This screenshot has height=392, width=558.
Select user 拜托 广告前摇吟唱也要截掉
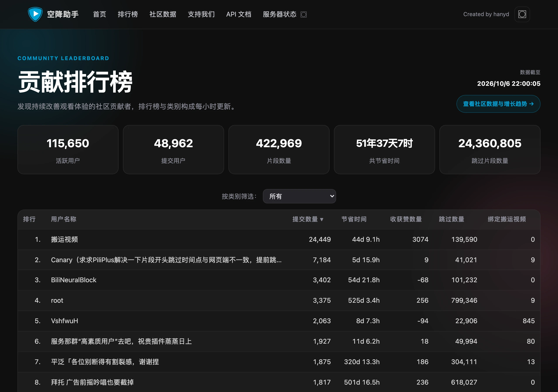[x=92, y=382]
